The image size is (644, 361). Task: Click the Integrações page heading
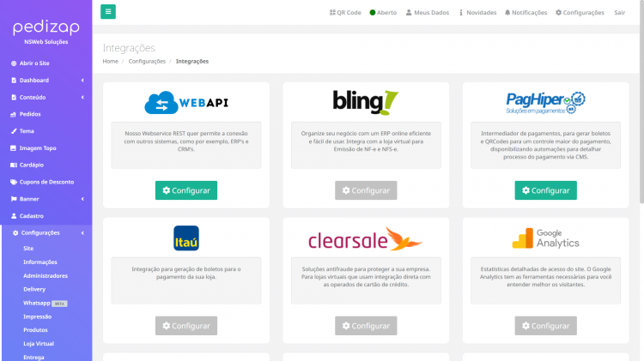[129, 48]
